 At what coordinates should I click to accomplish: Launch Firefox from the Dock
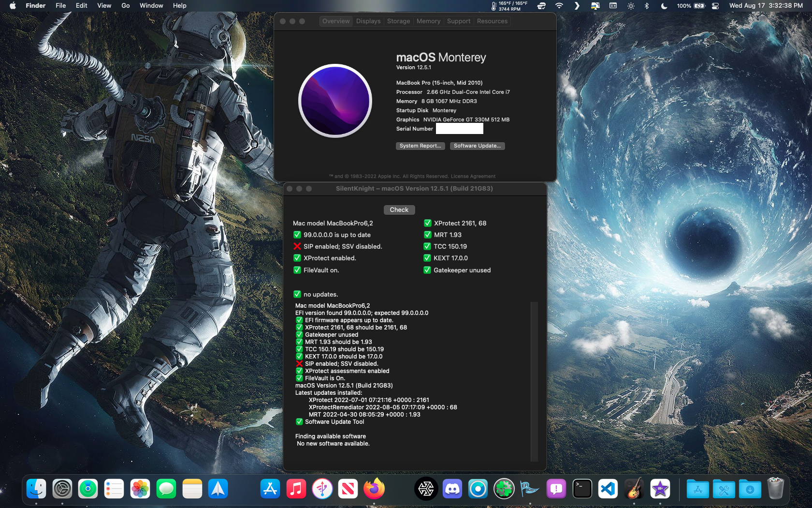(x=374, y=489)
